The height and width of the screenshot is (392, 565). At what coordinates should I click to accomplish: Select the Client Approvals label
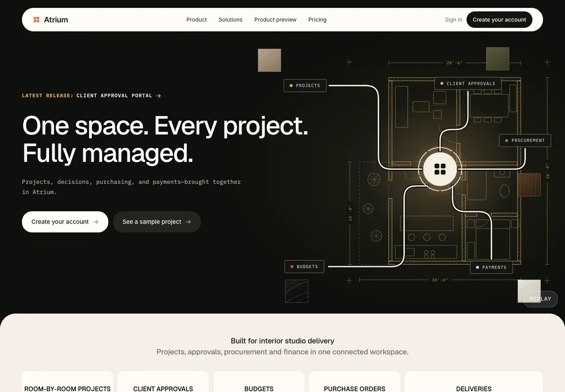tap(468, 83)
